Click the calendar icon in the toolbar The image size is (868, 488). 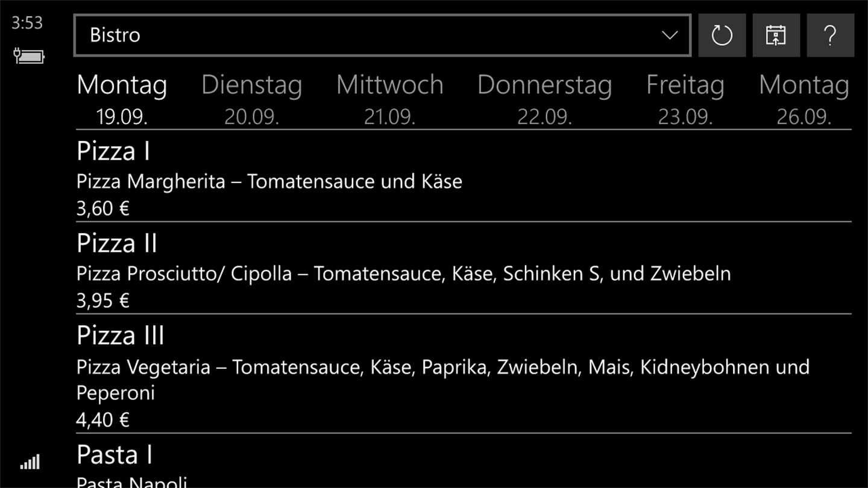click(x=776, y=36)
